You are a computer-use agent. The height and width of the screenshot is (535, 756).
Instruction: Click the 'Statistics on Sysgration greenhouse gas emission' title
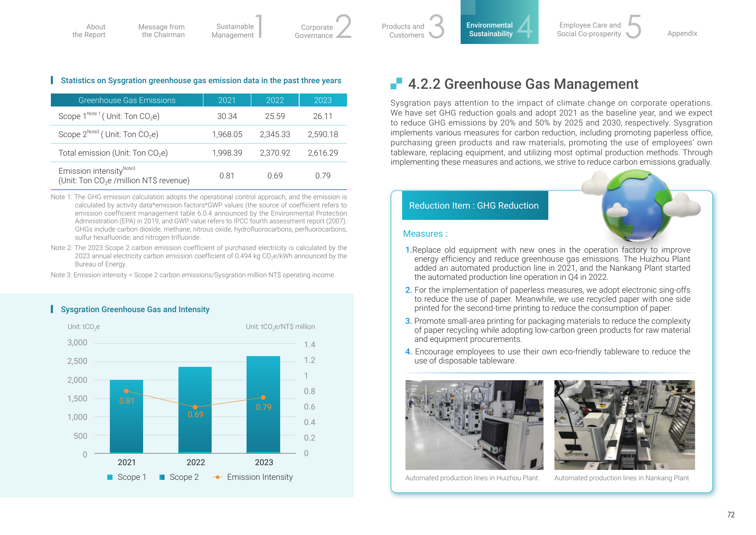(x=201, y=81)
